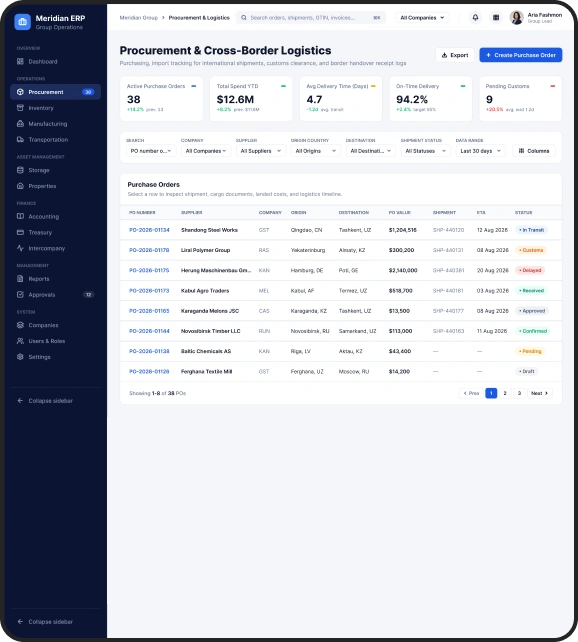Expand the All Suppliers filter

(261, 151)
